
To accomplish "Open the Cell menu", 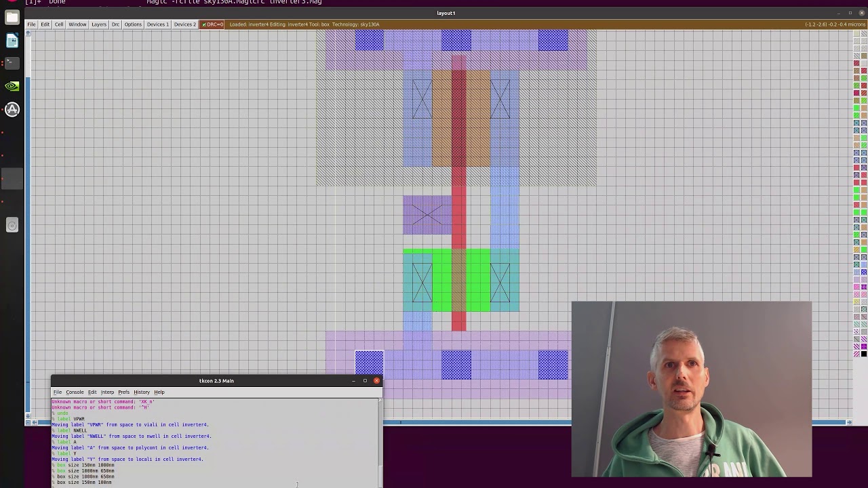I will [x=59, y=24].
